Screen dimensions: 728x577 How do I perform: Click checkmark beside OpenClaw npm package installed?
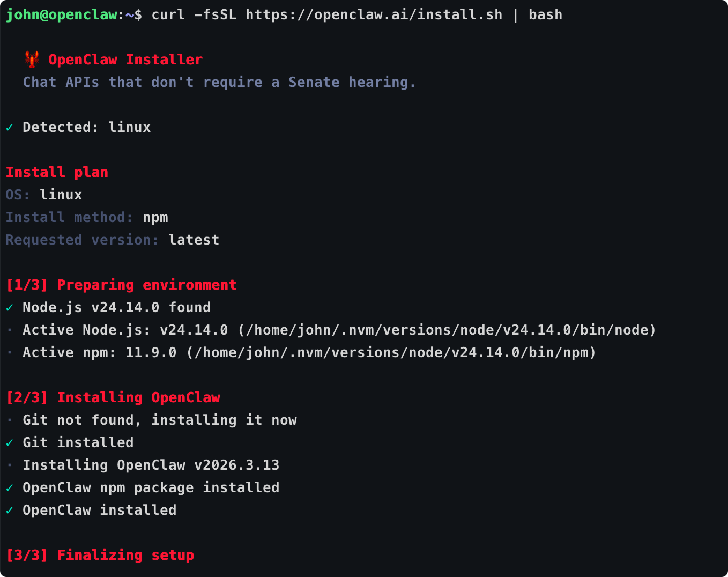[x=10, y=488]
